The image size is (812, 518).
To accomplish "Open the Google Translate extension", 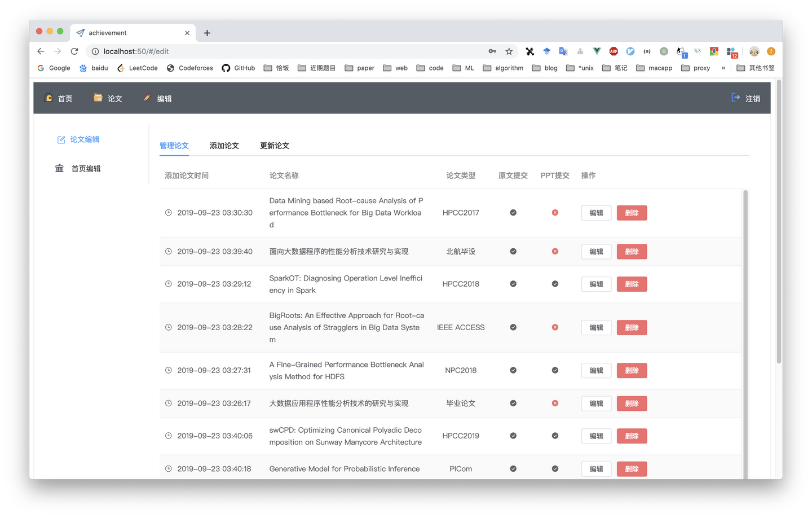I will (x=563, y=51).
